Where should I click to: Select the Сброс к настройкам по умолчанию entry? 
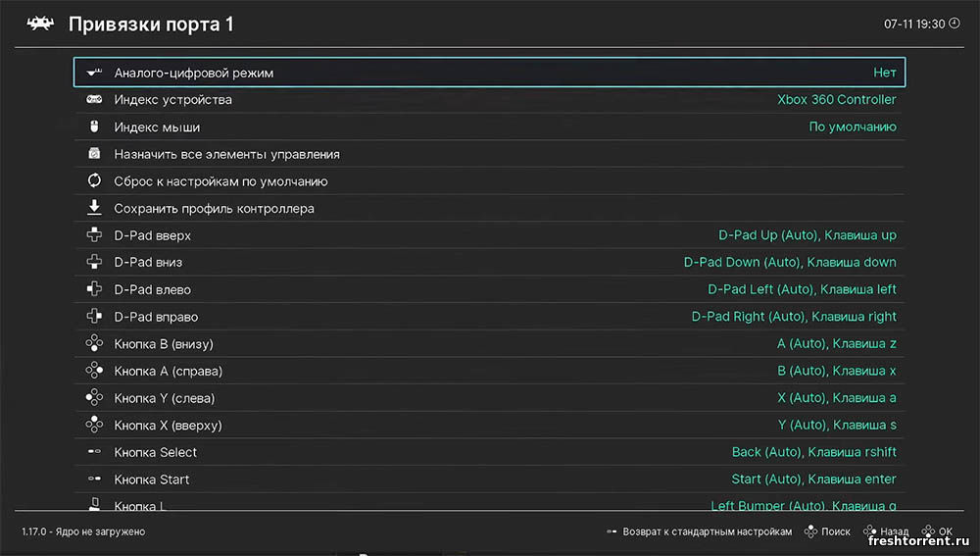pos(220,181)
